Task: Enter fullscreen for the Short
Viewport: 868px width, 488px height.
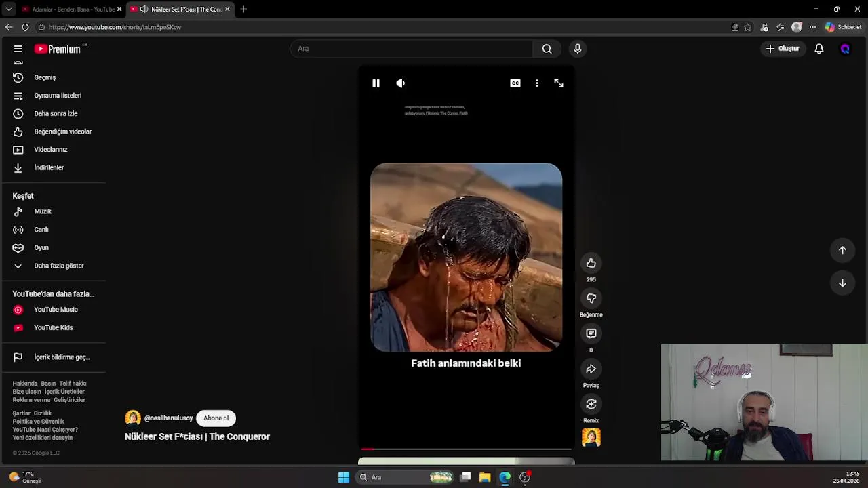Action: [x=559, y=83]
